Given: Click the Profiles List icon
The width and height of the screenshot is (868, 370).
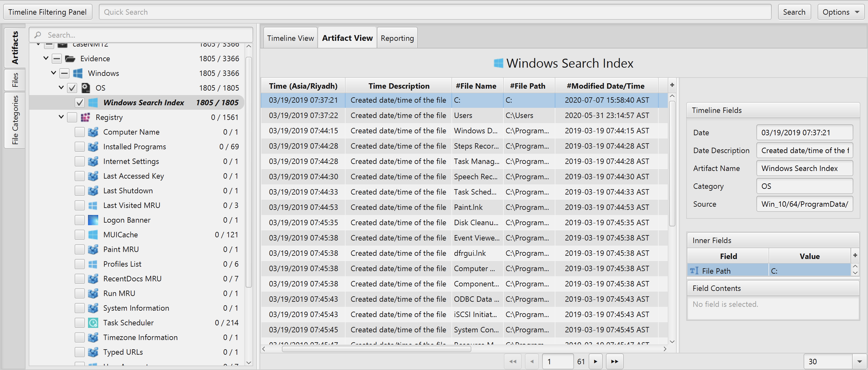Looking at the screenshot, I should [93, 264].
